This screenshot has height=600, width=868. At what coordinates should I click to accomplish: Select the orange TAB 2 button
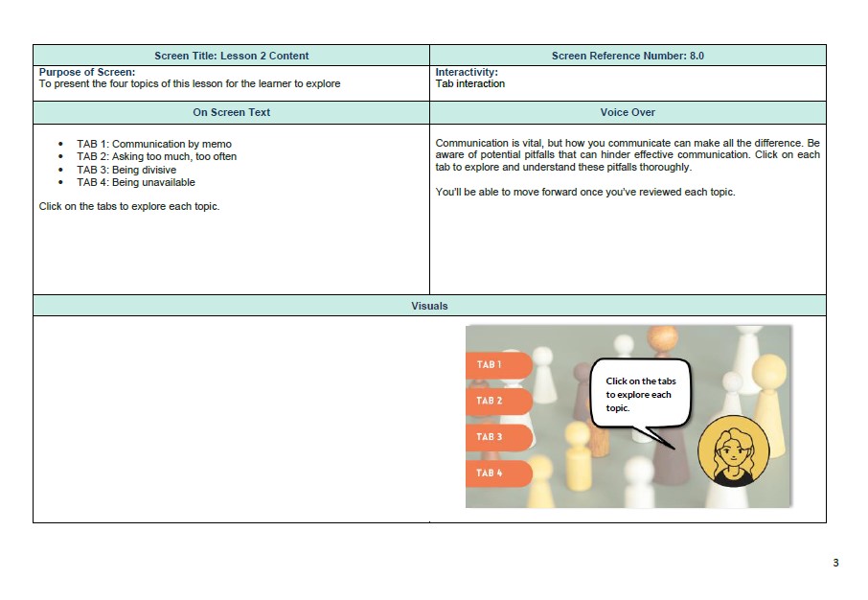(497, 401)
